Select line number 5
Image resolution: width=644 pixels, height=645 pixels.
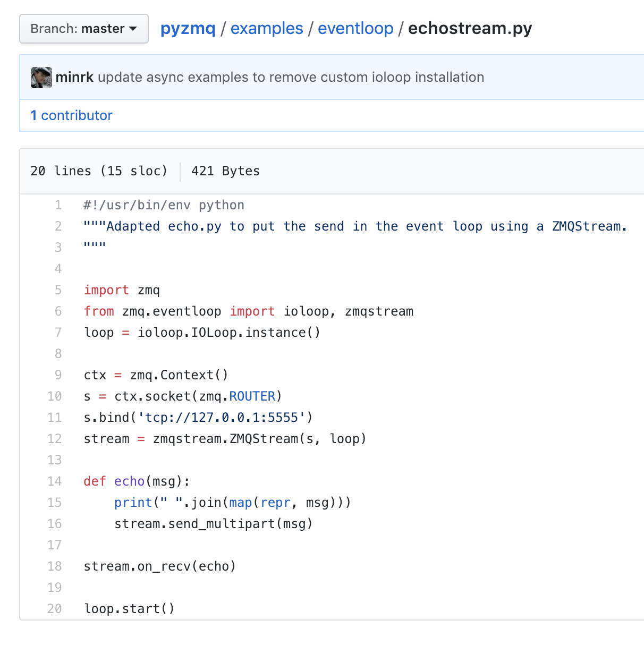[x=58, y=290]
